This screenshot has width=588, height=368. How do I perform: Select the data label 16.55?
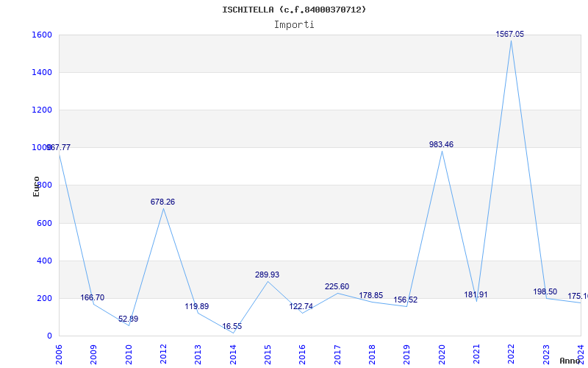(232, 327)
